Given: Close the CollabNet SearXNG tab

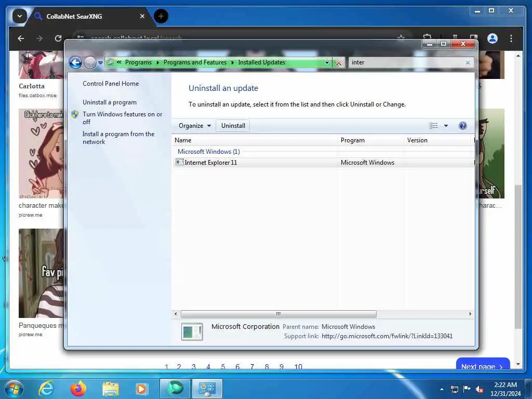Looking at the screenshot, I should click(x=142, y=16).
